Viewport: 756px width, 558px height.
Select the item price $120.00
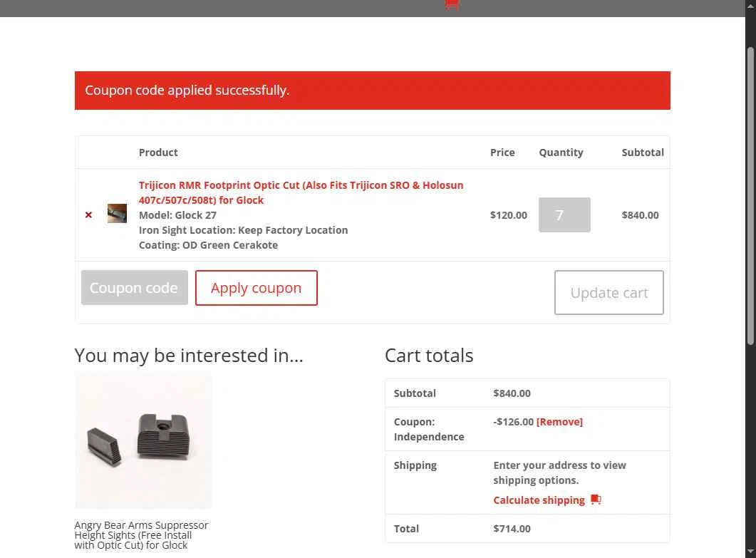click(x=508, y=215)
